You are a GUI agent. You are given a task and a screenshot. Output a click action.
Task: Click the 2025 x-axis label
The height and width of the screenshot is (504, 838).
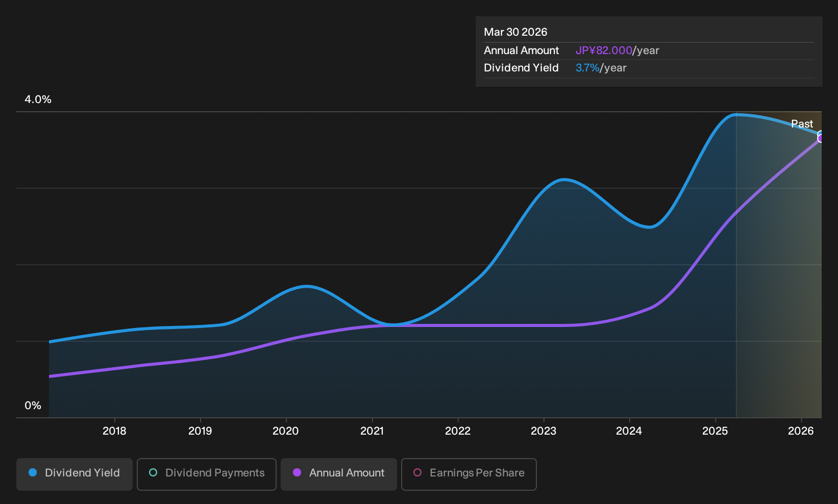(715, 431)
